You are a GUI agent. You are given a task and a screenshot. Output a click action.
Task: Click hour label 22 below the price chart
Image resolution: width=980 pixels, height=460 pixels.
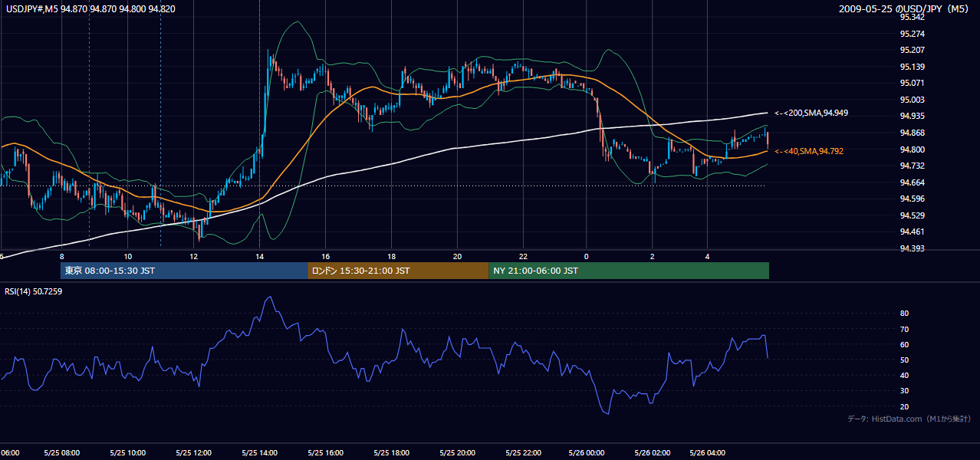click(523, 256)
